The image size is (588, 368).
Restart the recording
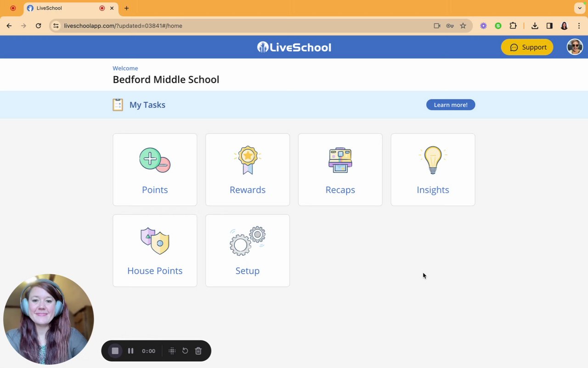coord(185,351)
